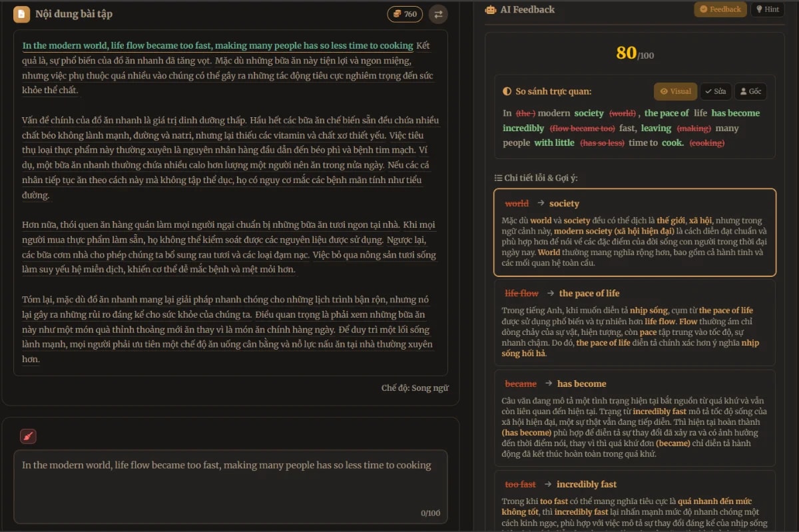Switch to Gốc original view

pos(750,91)
